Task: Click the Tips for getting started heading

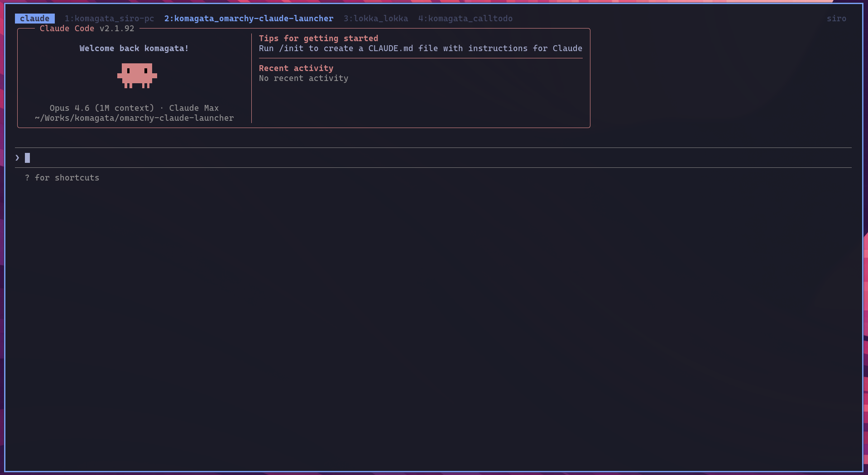Action: click(318, 38)
